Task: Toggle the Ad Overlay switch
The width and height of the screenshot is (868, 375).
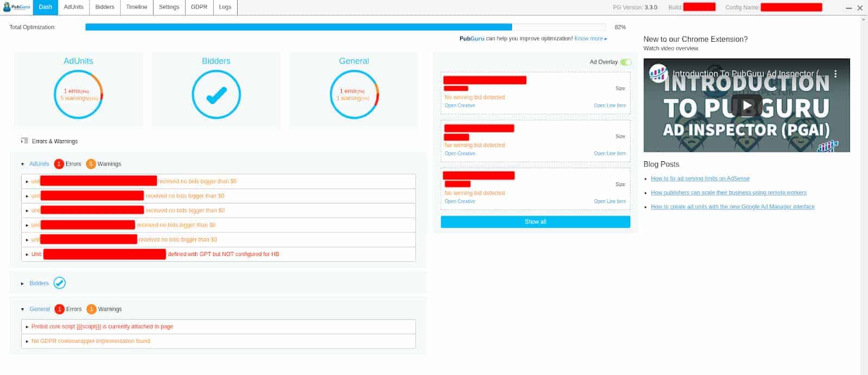Action: pos(626,62)
